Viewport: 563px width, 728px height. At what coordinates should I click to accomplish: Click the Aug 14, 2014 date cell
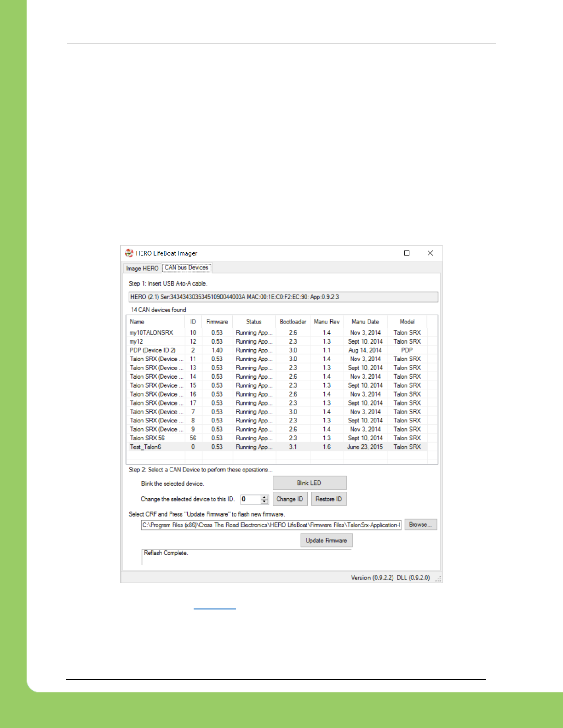coord(365,350)
